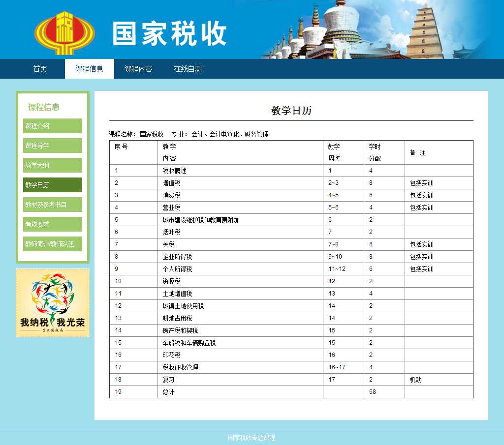Click the national tax emblem logo
Image resolution: width=504 pixels, height=445 pixels.
click(63, 32)
